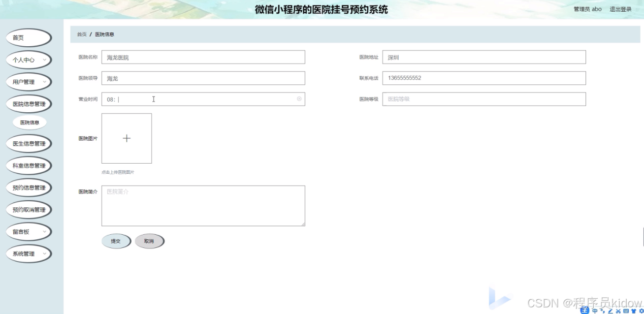Click the 取消 cancel button
The height and width of the screenshot is (314, 644).
tap(149, 241)
